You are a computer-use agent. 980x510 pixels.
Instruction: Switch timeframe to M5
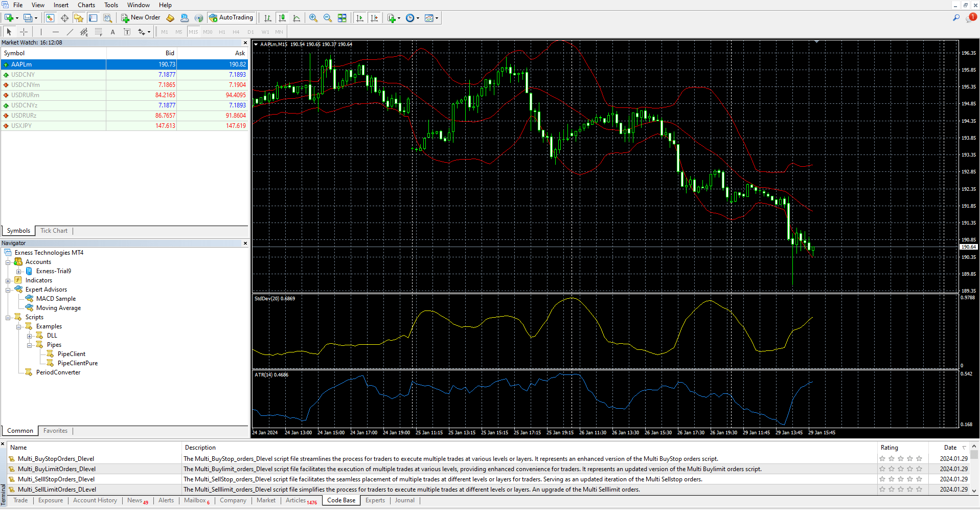(179, 32)
